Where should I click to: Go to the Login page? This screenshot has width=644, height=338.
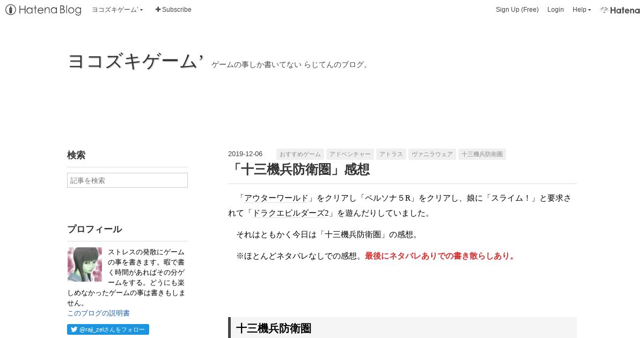pyautogui.click(x=555, y=10)
